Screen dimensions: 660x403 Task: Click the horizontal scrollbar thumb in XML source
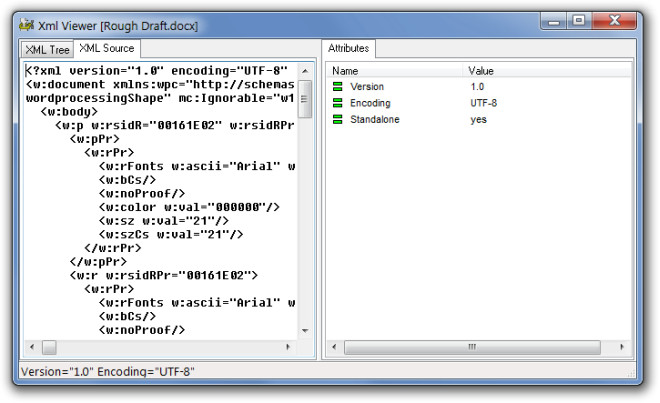[49, 347]
